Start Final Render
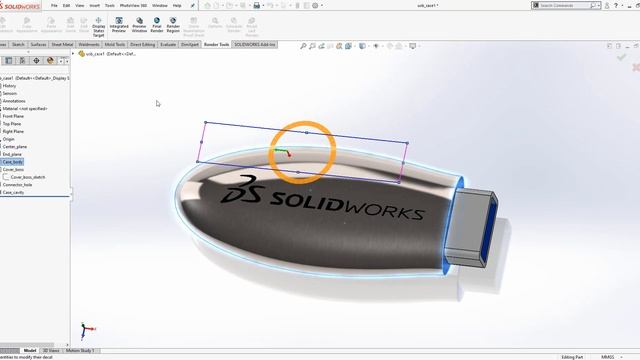The image size is (640, 360). (157, 24)
